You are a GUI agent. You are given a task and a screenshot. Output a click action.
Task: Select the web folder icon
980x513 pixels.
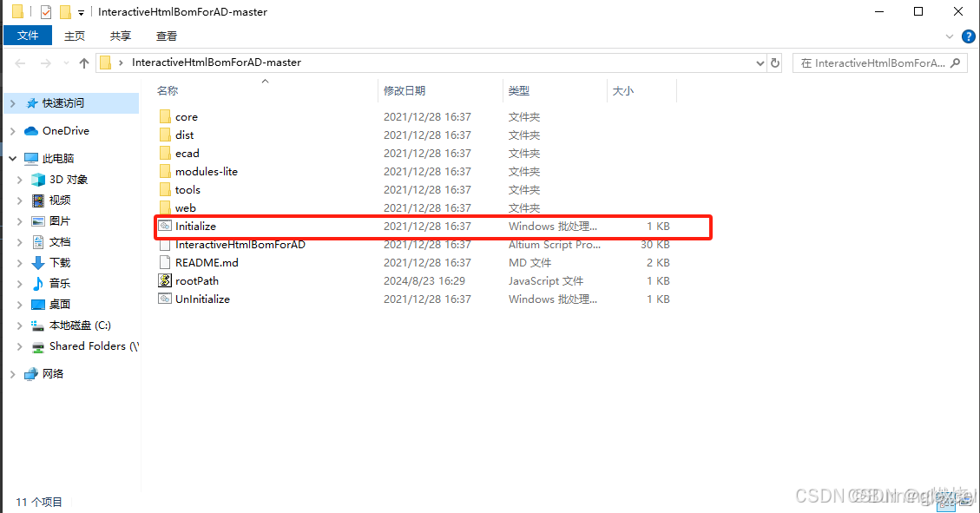coord(165,207)
